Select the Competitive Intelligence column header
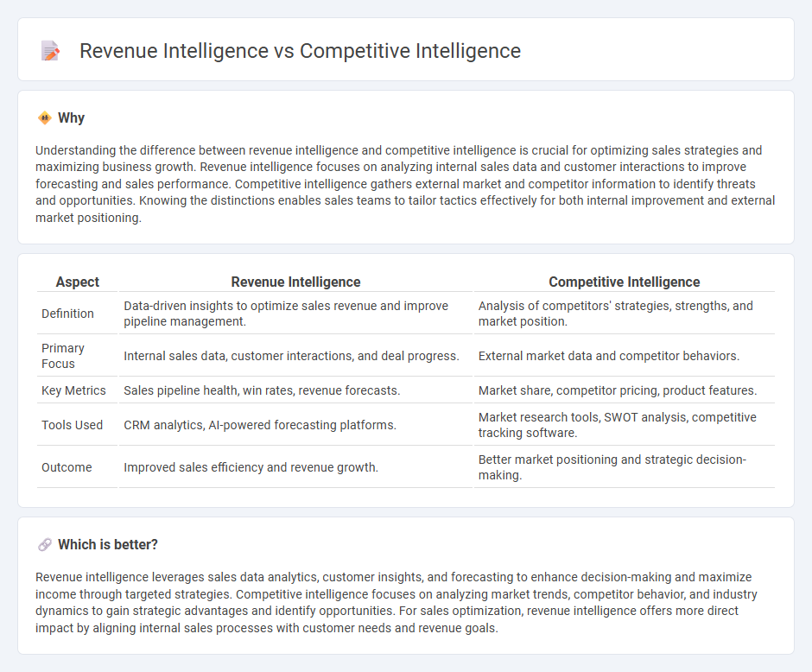Viewport: 812px width, 672px height. [x=624, y=282]
